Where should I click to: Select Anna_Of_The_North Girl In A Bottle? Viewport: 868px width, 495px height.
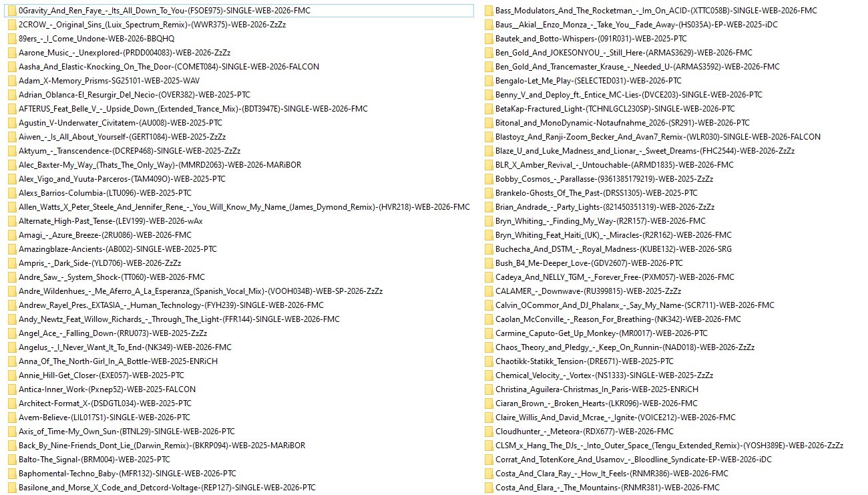(x=118, y=361)
